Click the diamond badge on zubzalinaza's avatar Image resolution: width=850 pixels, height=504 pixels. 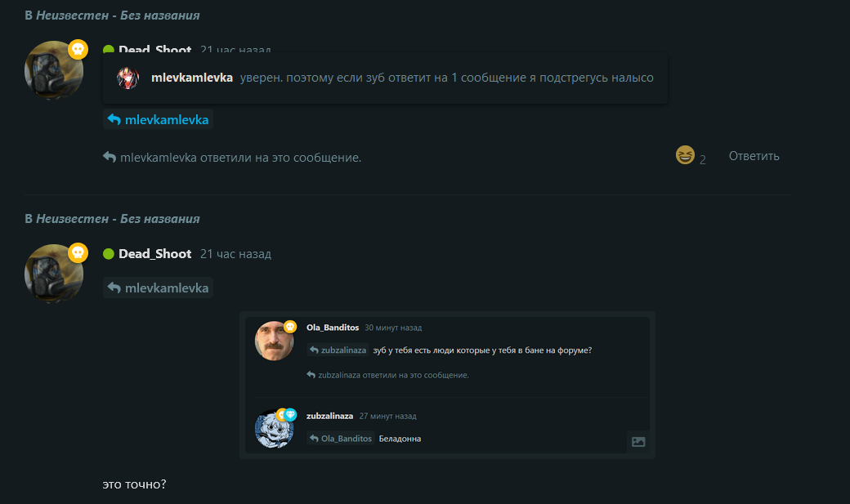(291, 415)
